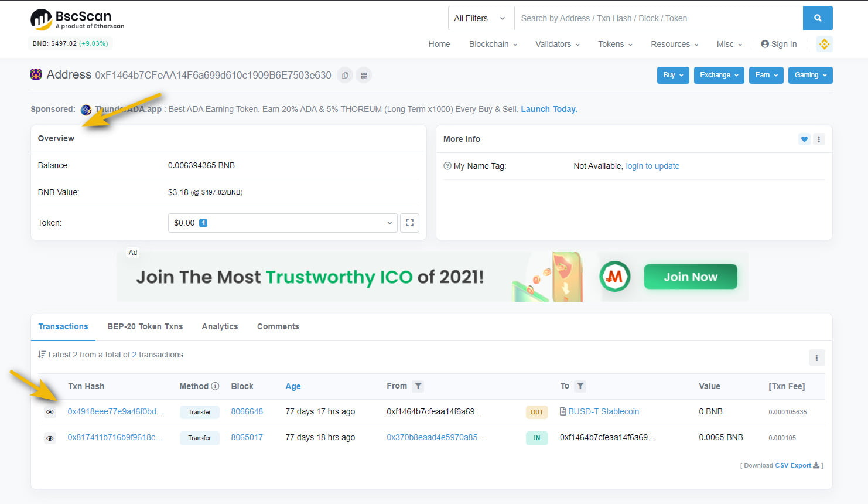
Task: Filter the From column funnel icon
Action: pos(418,386)
